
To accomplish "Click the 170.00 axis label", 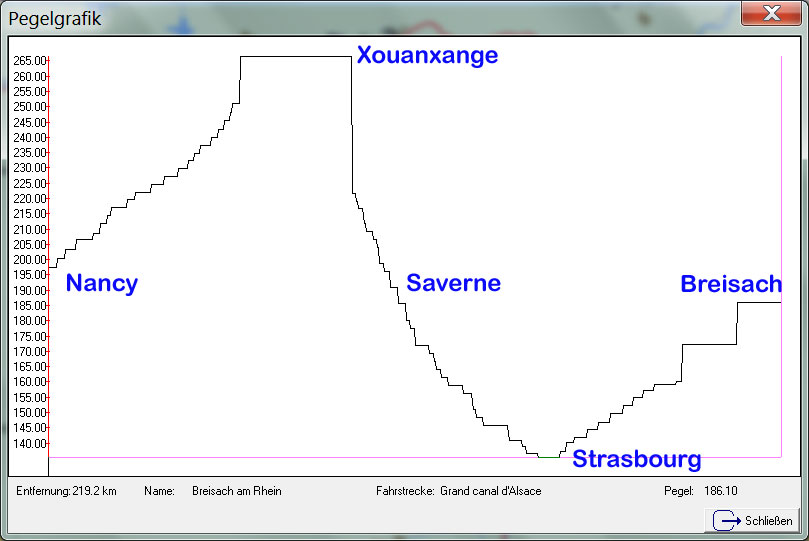I will [29, 351].
